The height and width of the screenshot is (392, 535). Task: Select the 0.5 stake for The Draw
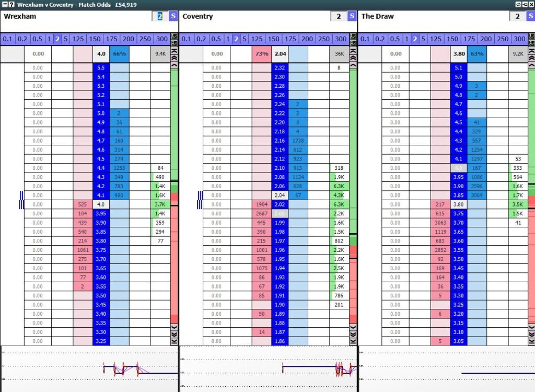tap(394, 39)
